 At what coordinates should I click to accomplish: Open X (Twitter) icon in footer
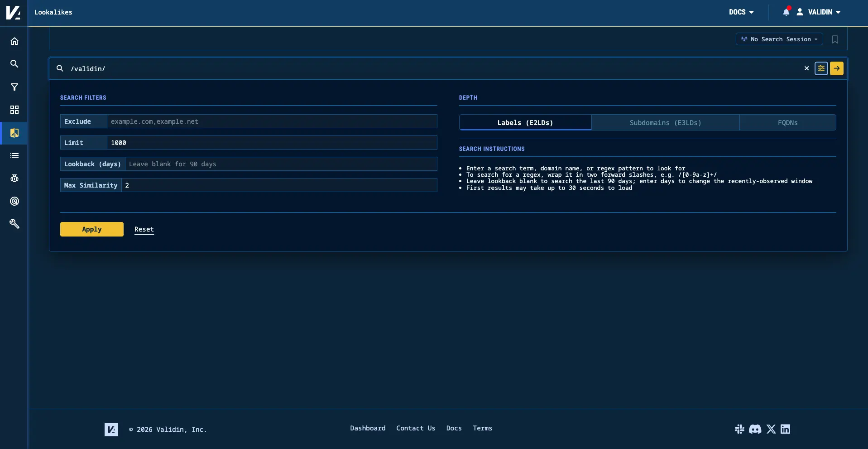point(771,429)
